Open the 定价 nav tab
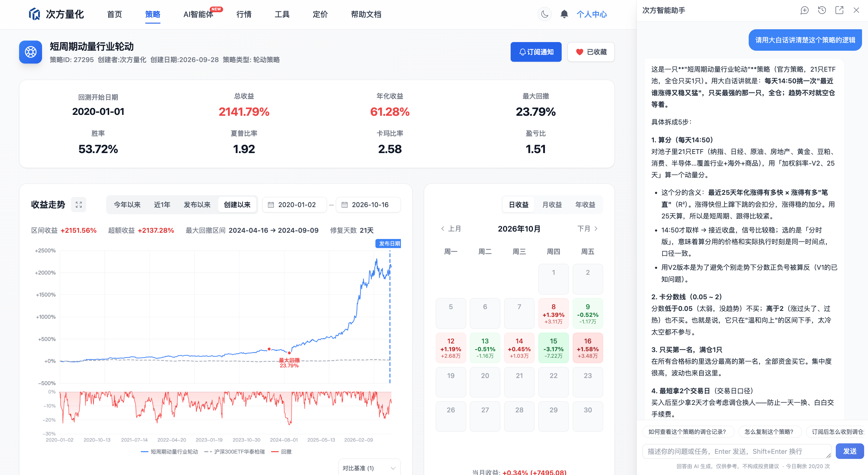This screenshot has height=475, width=868. [x=320, y=14]
